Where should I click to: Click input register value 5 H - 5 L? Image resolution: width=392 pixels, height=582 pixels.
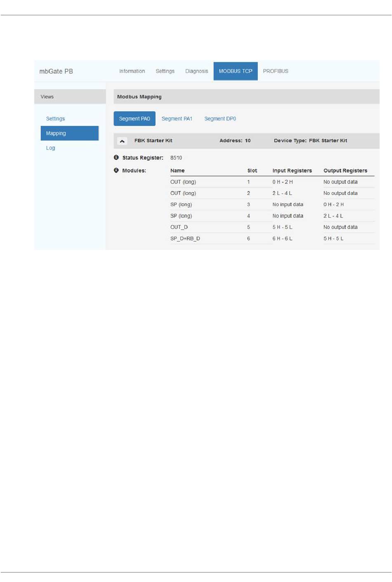(283, 227)
